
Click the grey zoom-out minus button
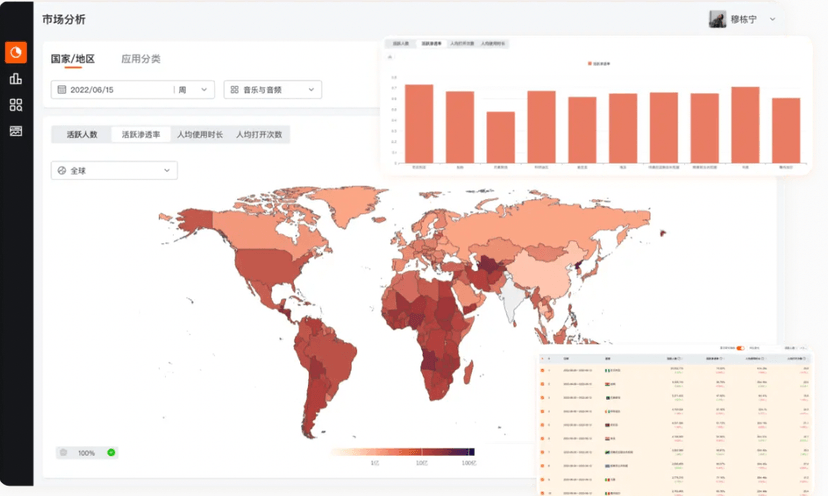click(64, 453)
